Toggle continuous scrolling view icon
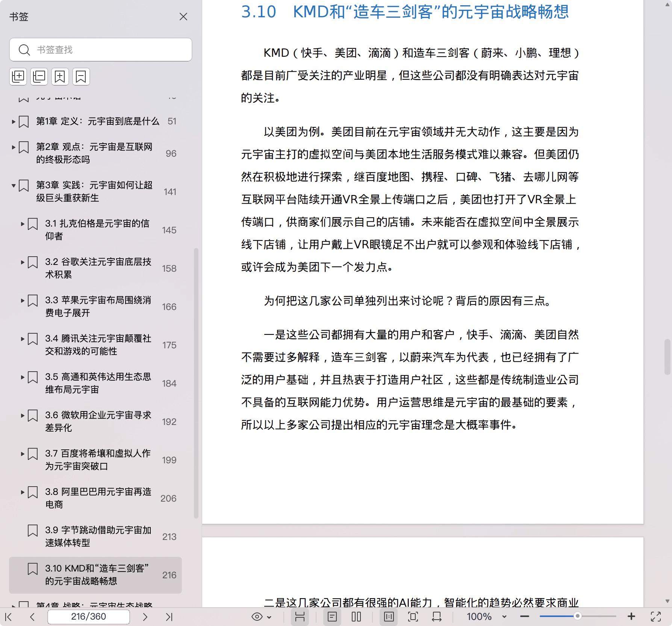This screenshot has width=672, height=626. pyautogui.click(x=300, y=617)
